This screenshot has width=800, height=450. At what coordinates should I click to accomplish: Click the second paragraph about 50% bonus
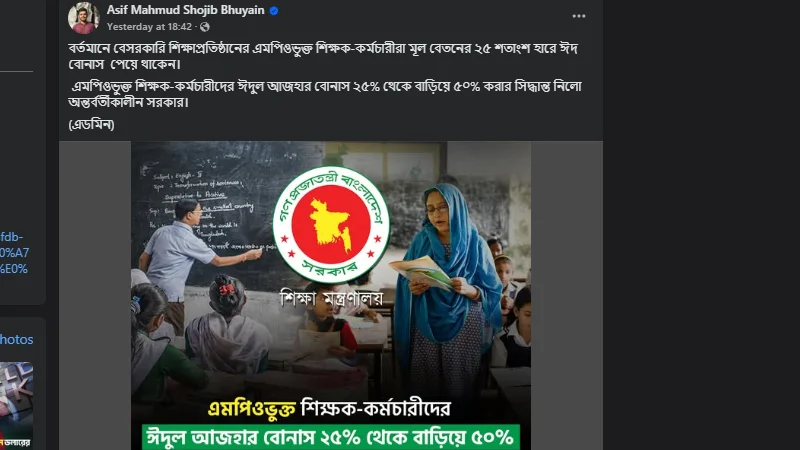pyautogui.click(x=325, y=94)
